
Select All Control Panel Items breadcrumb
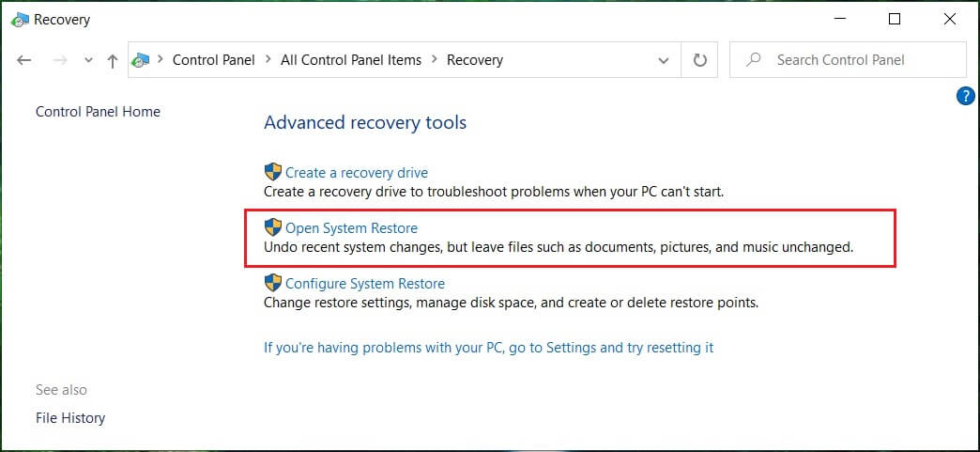[351, 60]
